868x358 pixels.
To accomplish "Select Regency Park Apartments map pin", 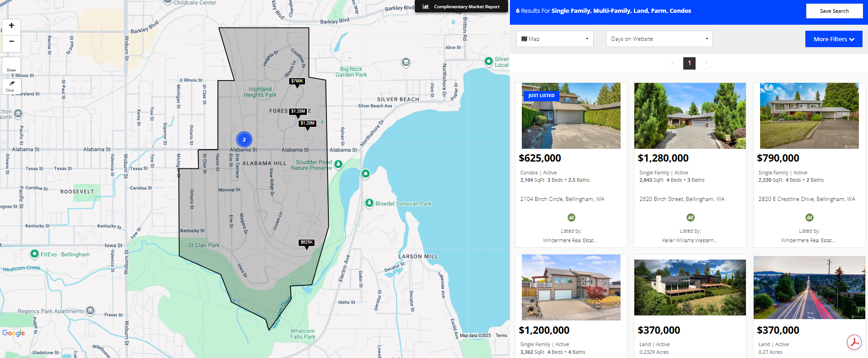I will tap(90, 310).
